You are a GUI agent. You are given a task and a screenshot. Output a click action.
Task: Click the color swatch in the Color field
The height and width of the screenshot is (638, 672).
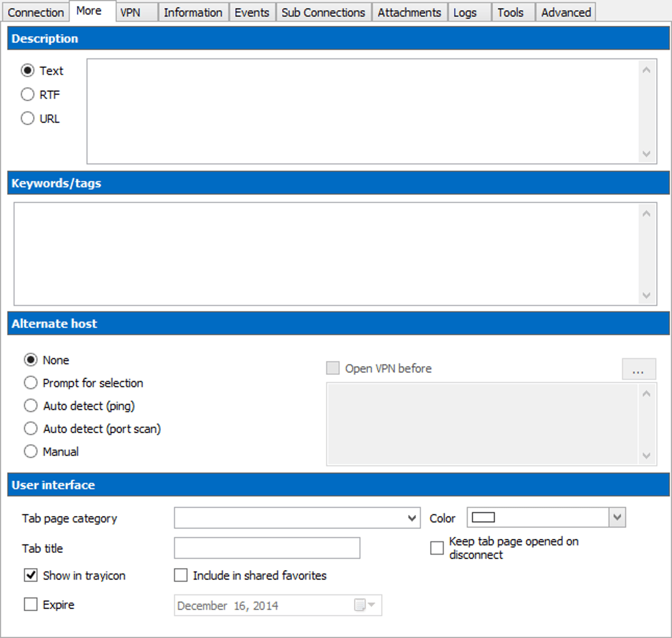pos(483,517)
